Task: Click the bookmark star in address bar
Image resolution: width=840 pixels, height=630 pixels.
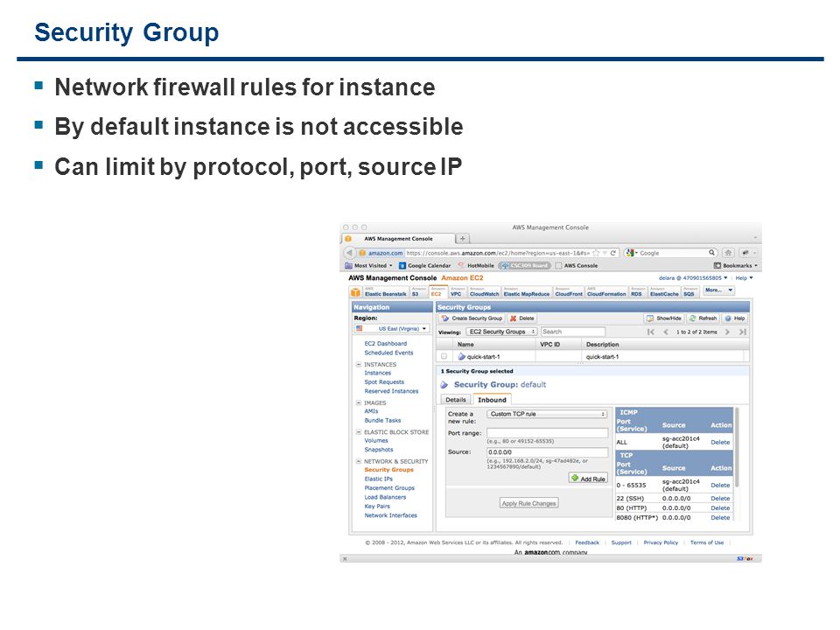Action: pos(596,253)
